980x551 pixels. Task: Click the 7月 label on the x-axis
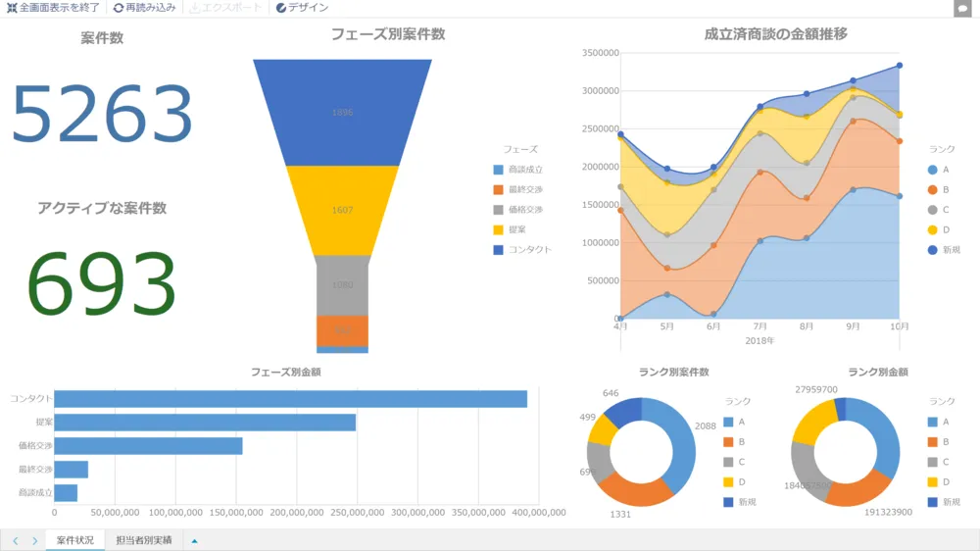[760, 326]
